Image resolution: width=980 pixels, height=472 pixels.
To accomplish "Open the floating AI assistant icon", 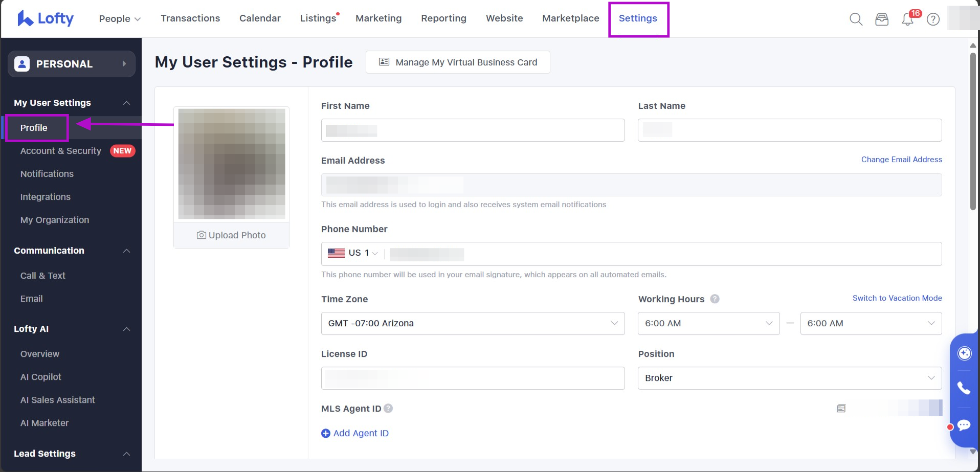I will point(964,353).
